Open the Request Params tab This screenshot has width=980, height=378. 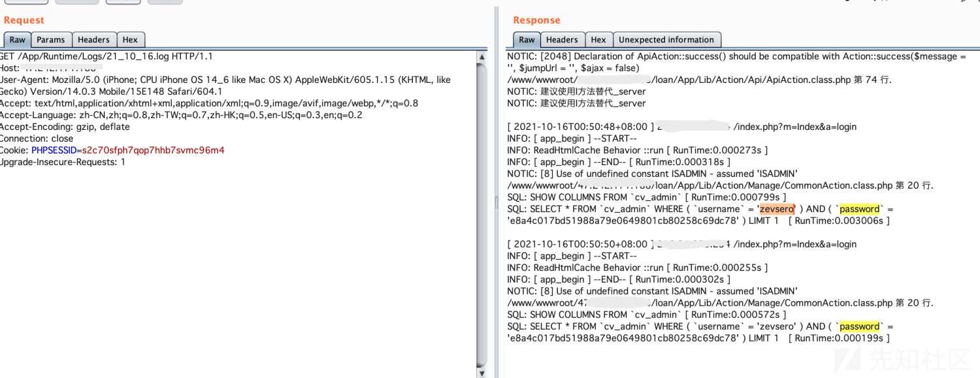pyautogui.click(x=50, y=40)
